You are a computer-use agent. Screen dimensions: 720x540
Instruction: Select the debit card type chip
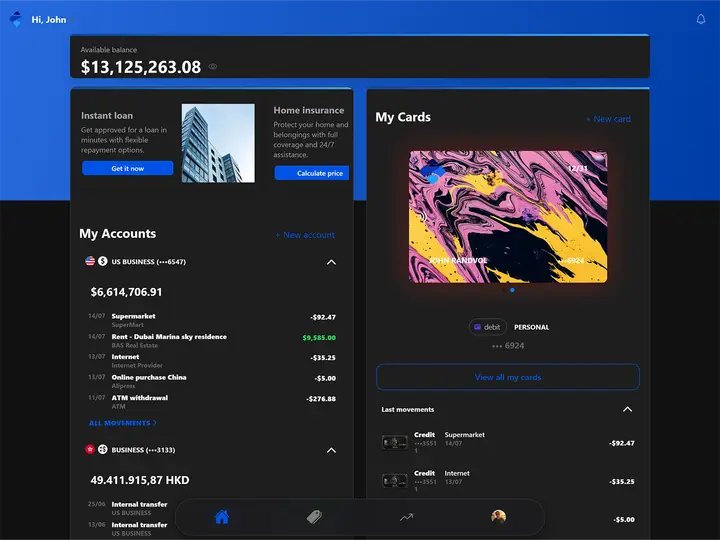(x=487, y=327)
